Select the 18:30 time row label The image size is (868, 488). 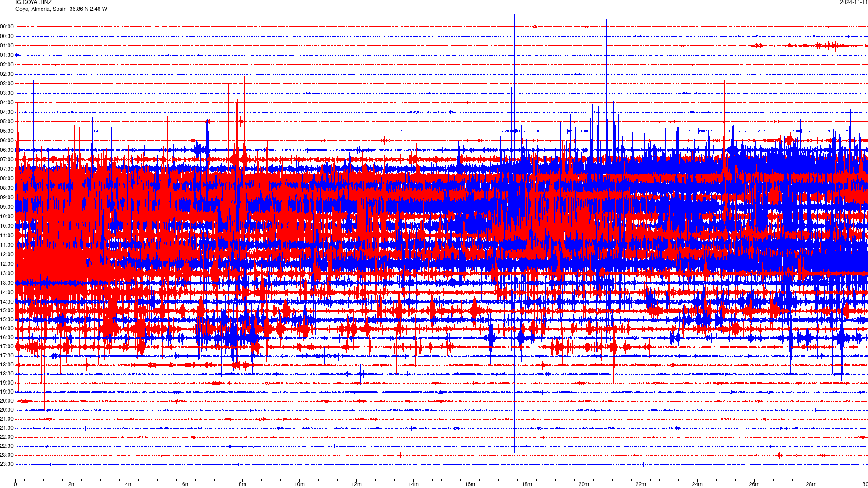click(7, 374)
